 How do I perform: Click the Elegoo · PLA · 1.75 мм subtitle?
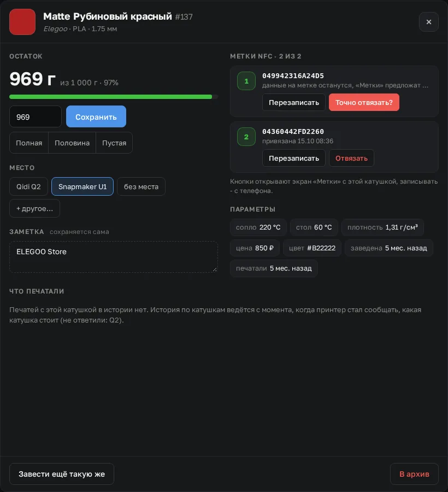pyautogui.click(x=80, y=29)
